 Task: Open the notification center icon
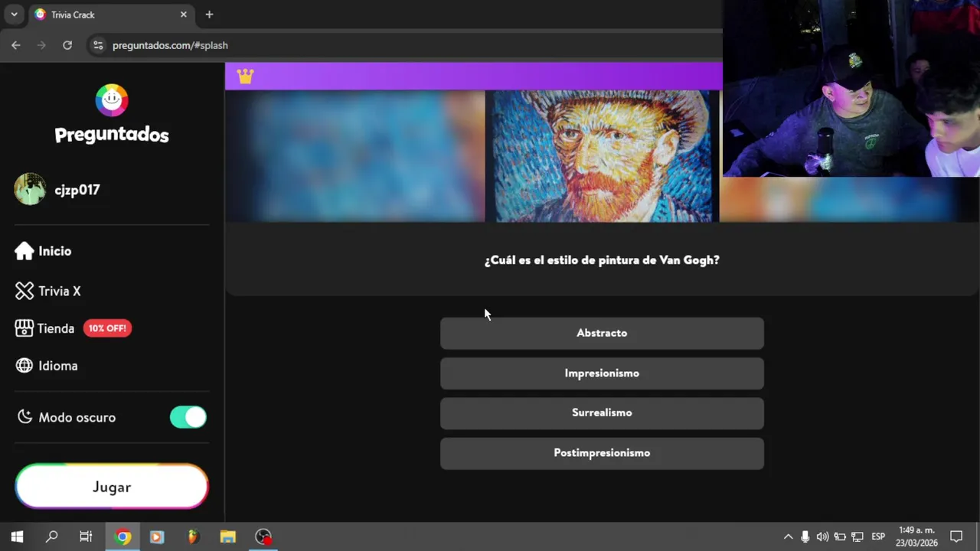point(956,536)
